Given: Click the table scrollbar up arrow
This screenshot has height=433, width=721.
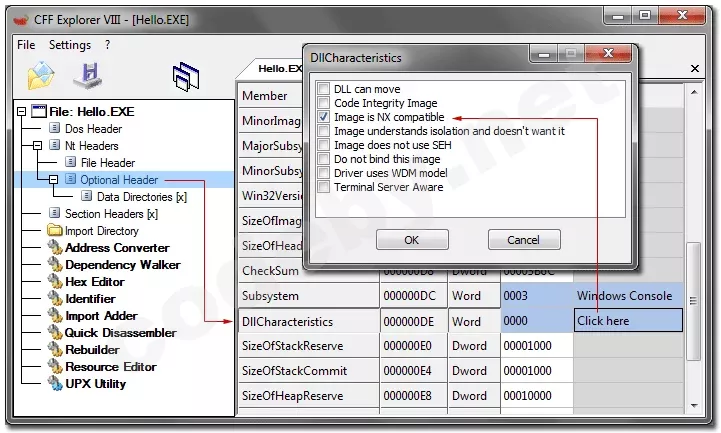Looking at the screenshot, I should click(694, 92).
